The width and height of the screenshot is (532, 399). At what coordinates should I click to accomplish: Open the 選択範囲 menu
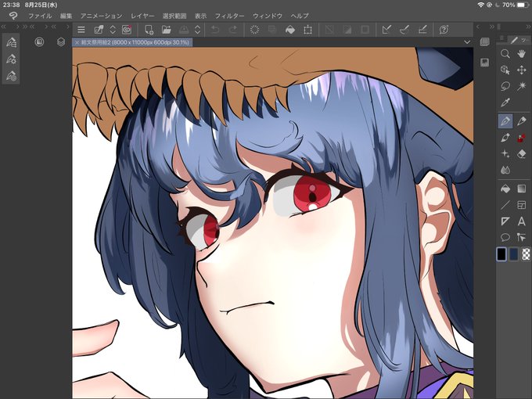click(x=174, y=16)
